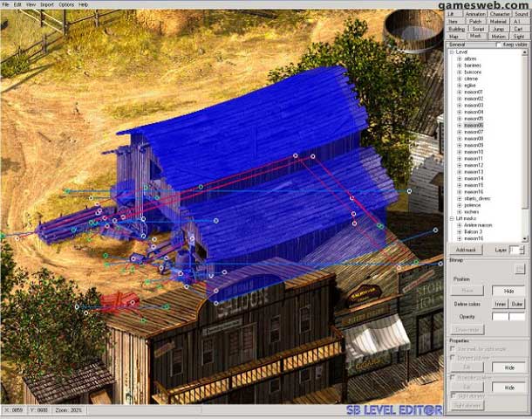Screen dimensions: 532x419
Task: Expand the maison01 tree node
Action: [x=460, y=92]
